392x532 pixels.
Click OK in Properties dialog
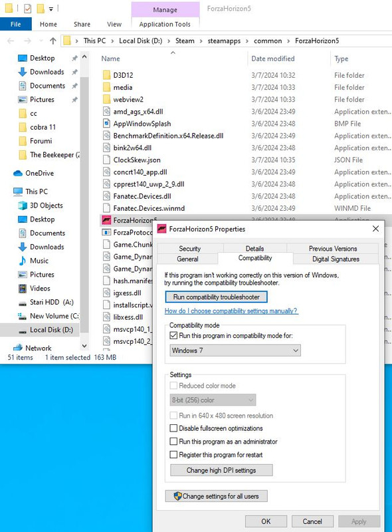coord(266,521)
